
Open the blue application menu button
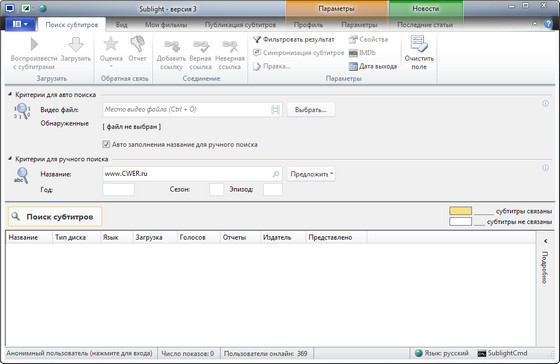(20, 24)
